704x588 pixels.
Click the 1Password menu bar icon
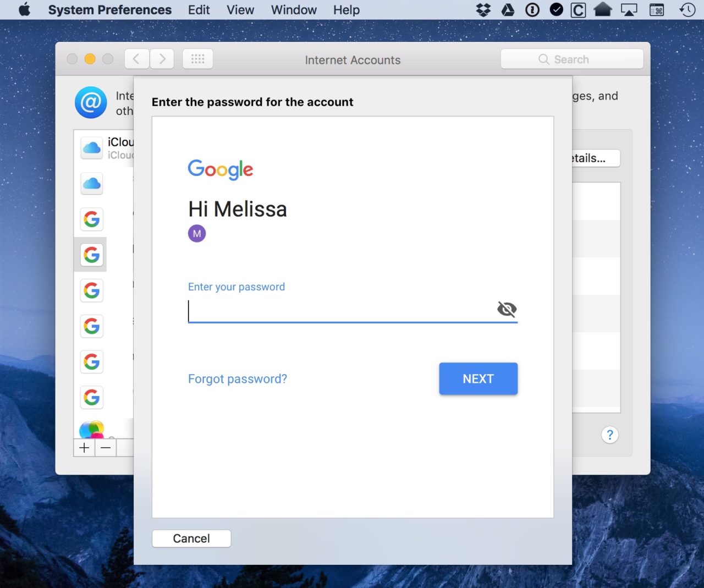click(532, 10)
